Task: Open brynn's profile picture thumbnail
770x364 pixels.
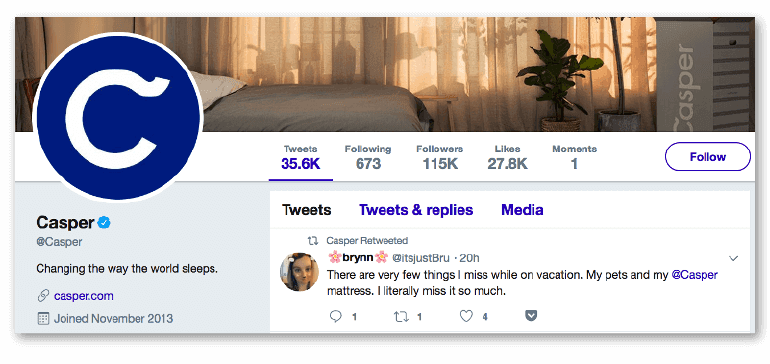Action: coord(299,272)
